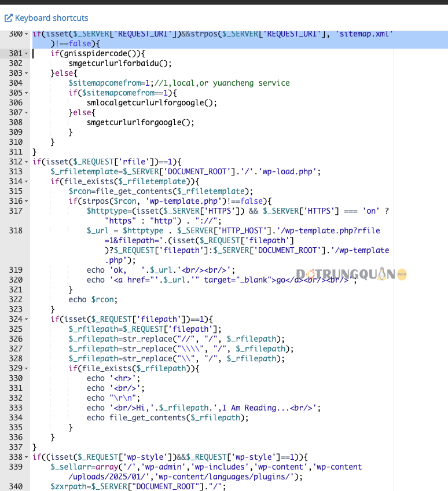
Task: Click the str_replace("//") line 326
Action: [x=177, y=339]
